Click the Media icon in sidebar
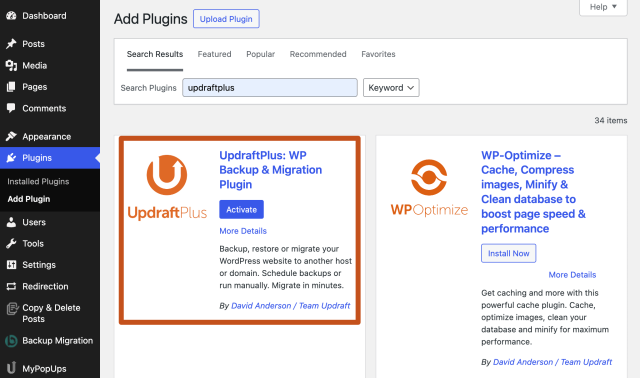640x378 pixels. tap(11, 65)
